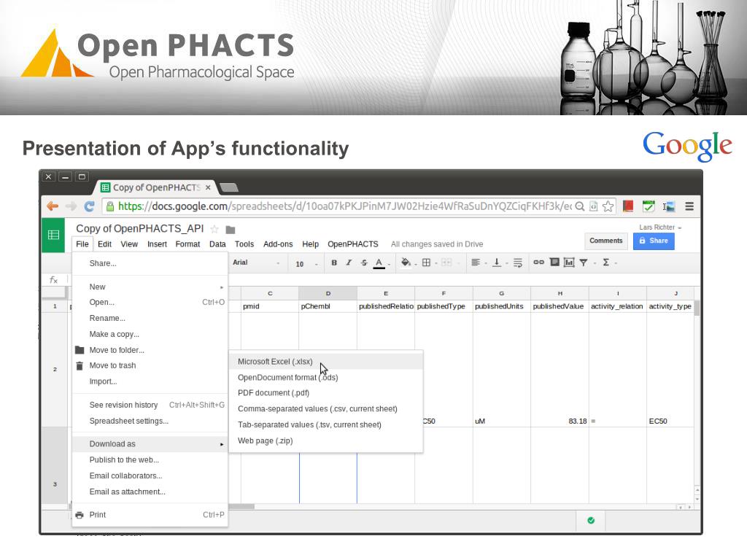Viewport: 747px width, 560px height.
Task: Click the green checkmark extension icon
Action: coord(649,206)
